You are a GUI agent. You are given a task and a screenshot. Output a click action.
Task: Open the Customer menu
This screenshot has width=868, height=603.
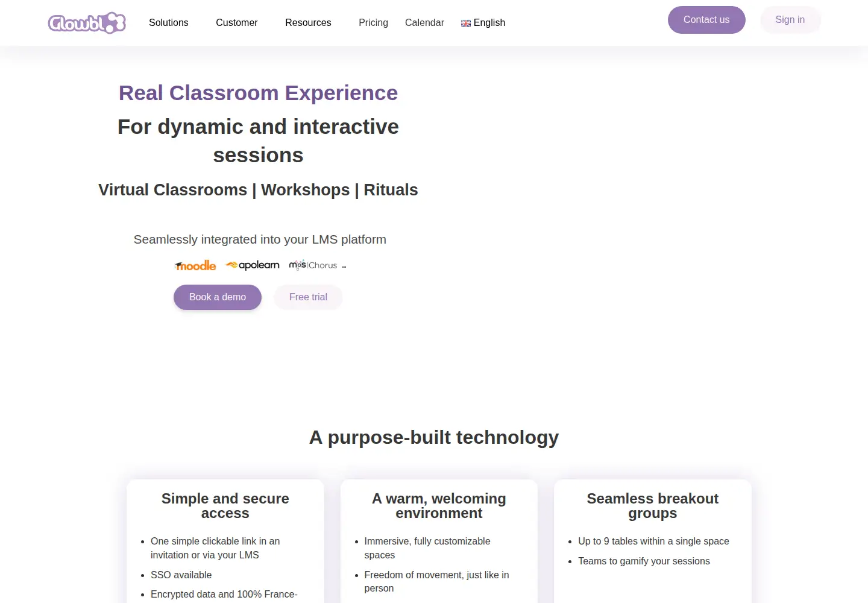[237, 22]
